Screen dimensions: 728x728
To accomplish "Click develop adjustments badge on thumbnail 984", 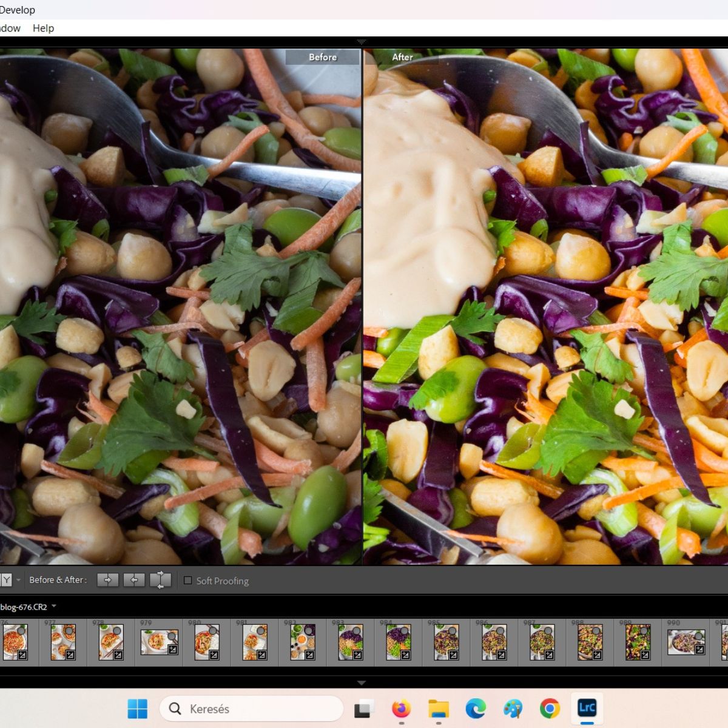I will click(406, 655).
